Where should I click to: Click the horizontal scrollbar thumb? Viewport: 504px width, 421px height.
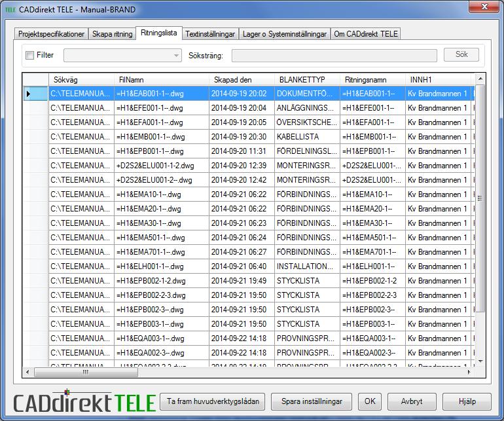[86, 372]
